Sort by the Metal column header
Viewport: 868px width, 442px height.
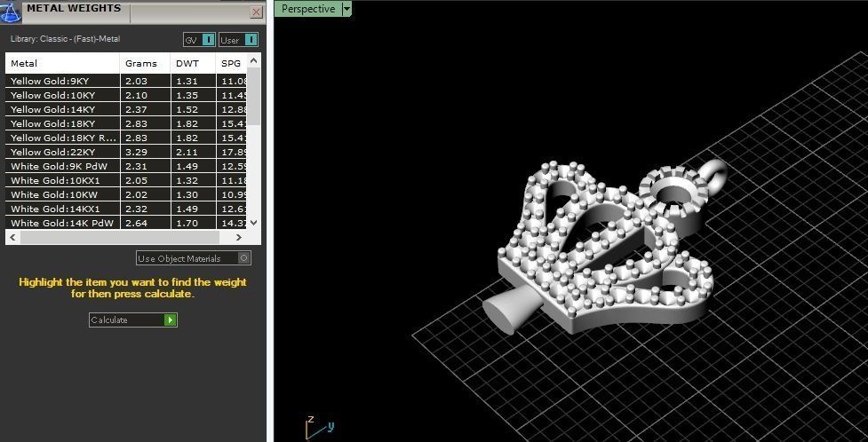tap(62, 63)
